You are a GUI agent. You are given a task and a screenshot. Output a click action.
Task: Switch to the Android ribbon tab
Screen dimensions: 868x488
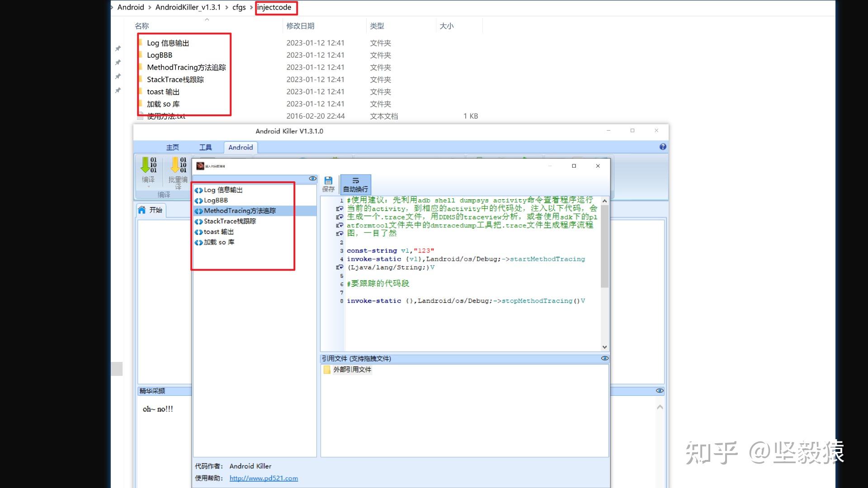[x=241, y=147]
